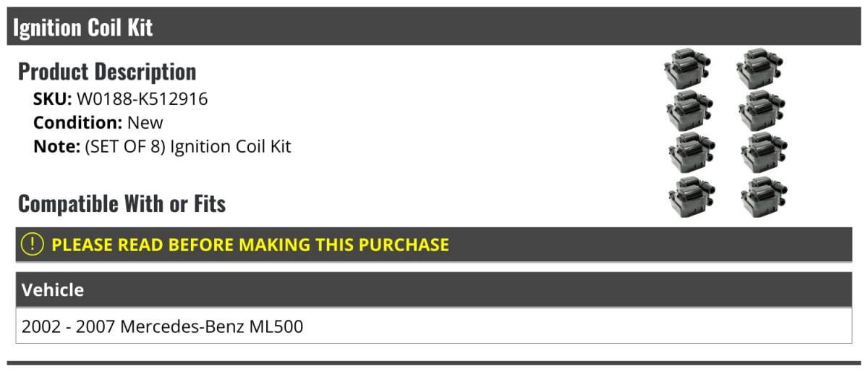Open the third-row left ignition coil image

(691, 152)
